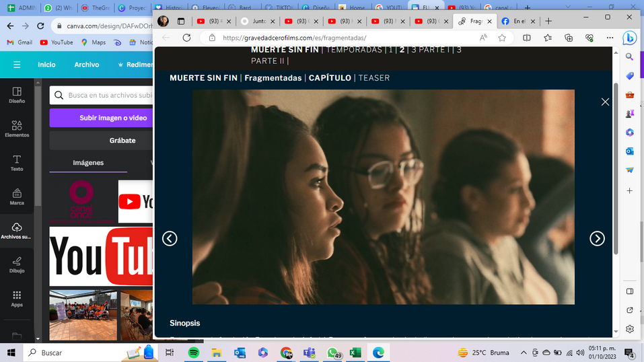Close the video overlay with the X
Image resolution: width=644 pixels, height=362 pixels.
[605, 102]
